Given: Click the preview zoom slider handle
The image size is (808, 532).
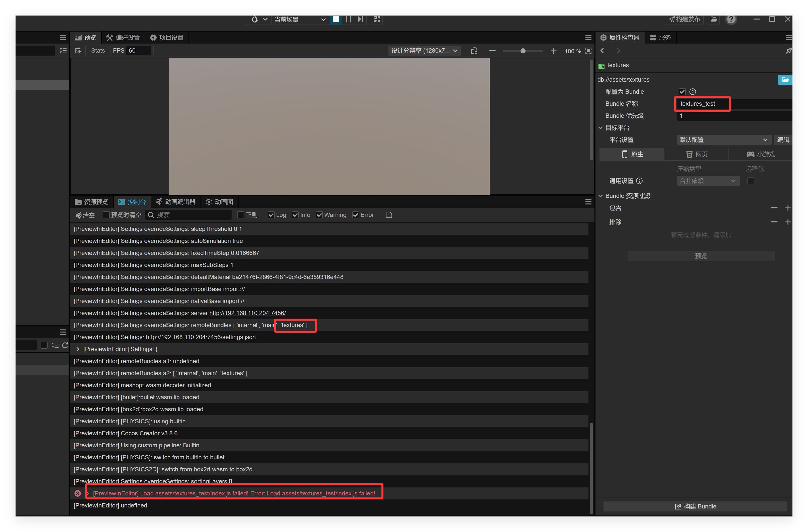Looking at the screenshot, I should [523, 51].
